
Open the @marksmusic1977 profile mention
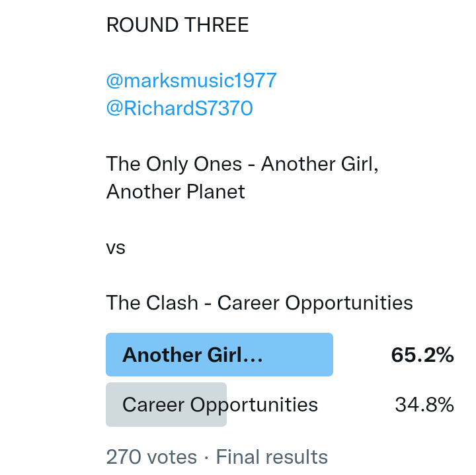[191, 81]
